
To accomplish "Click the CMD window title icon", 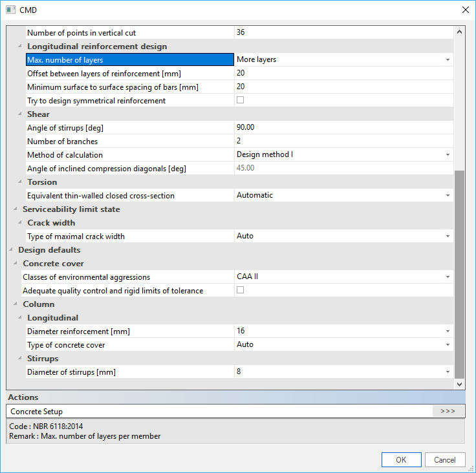I will click(x=10, y=10).
